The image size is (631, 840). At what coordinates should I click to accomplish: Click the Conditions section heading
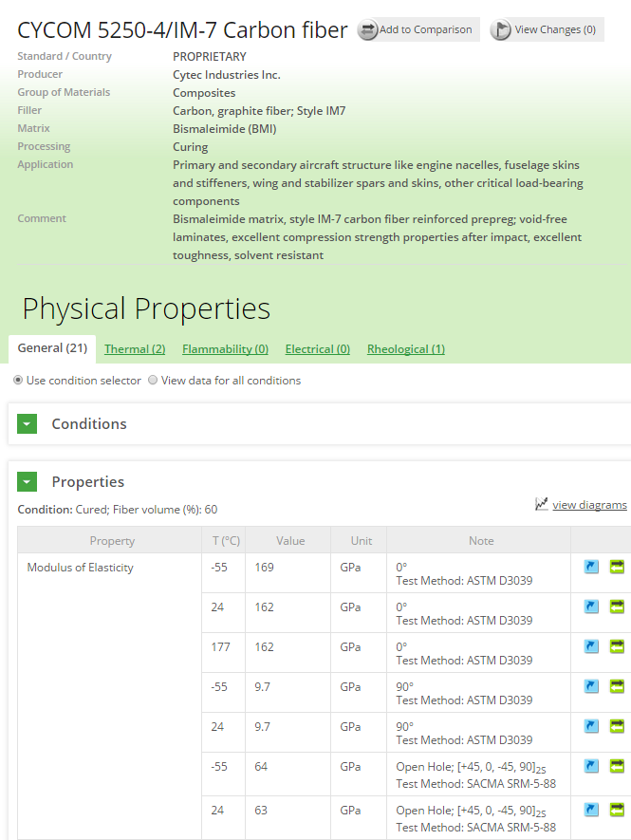click(89, 423)
